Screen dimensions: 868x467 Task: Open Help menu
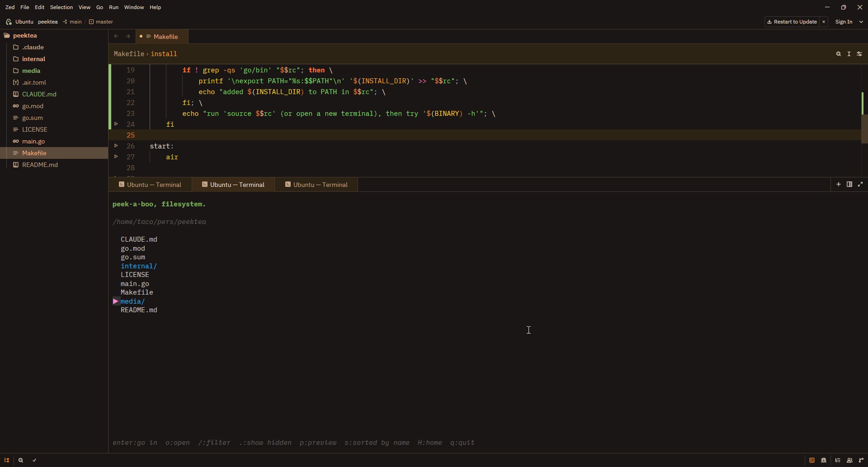coord(156,7)
